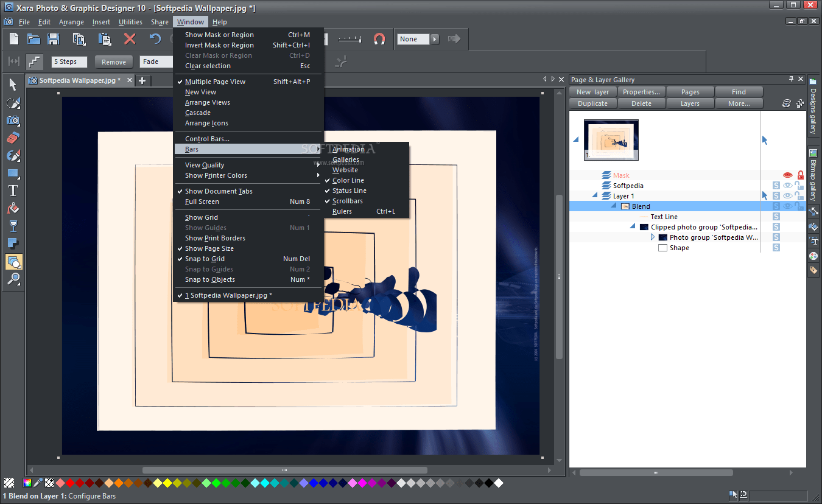Click the Remove blend button
Screen dimensions: 822x504
pos(114,61)
